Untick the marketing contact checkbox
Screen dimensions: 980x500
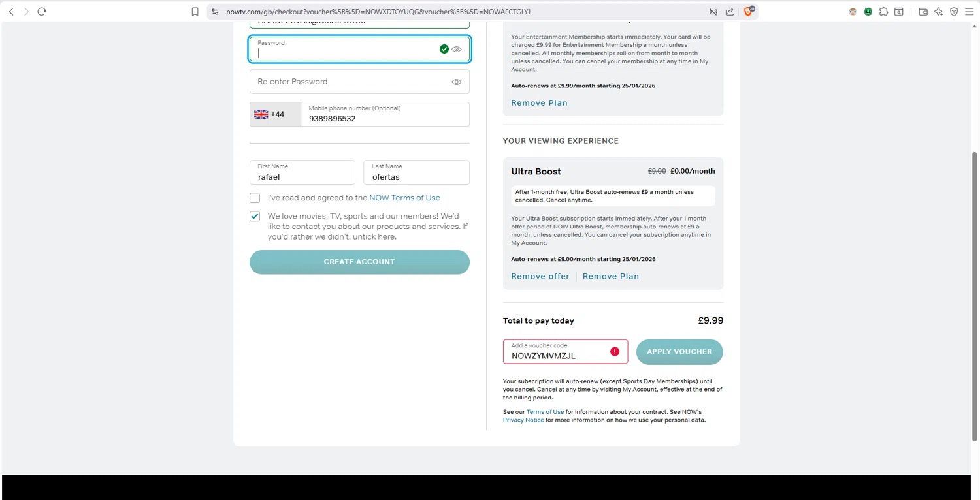tap(255, 216)
